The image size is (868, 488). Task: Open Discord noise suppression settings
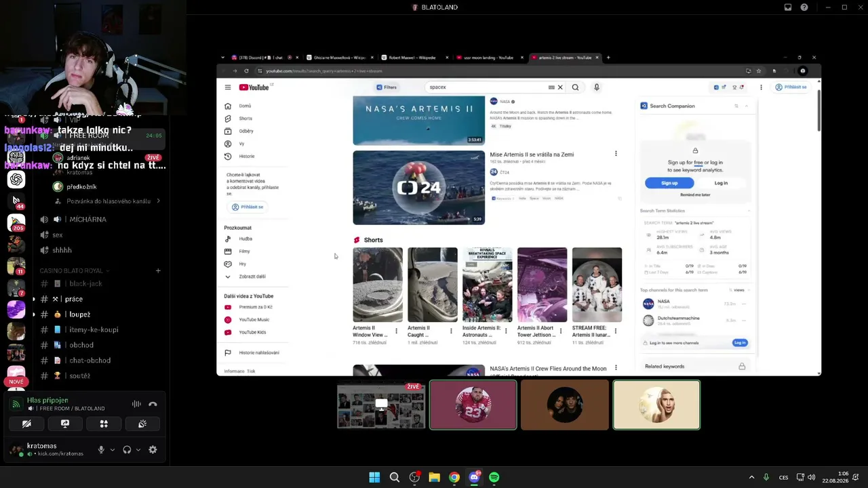pyautogui.click(x=136, y=405)
